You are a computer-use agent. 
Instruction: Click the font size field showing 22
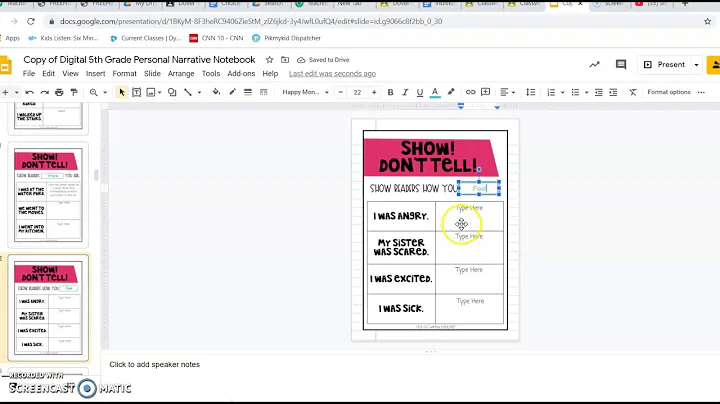tap(357, 92)
